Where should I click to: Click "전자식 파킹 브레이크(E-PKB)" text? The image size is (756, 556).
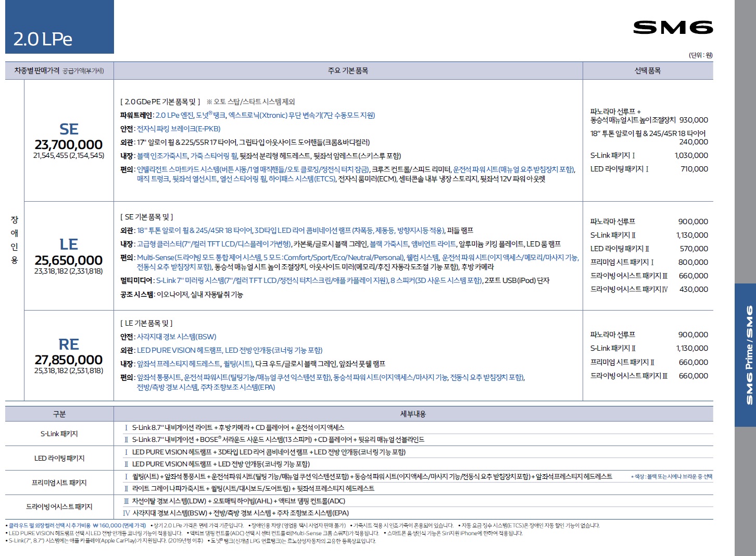pos(179,129)
